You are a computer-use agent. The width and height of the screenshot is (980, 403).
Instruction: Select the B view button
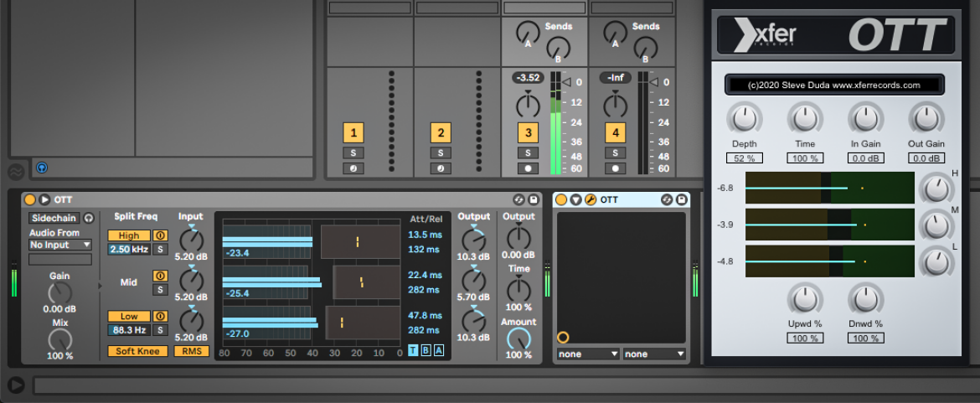pos(426,350)
